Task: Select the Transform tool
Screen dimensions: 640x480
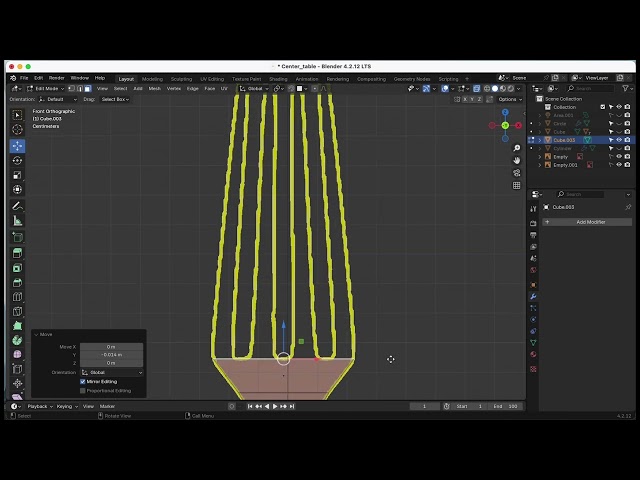Action: tap(17, 189)
